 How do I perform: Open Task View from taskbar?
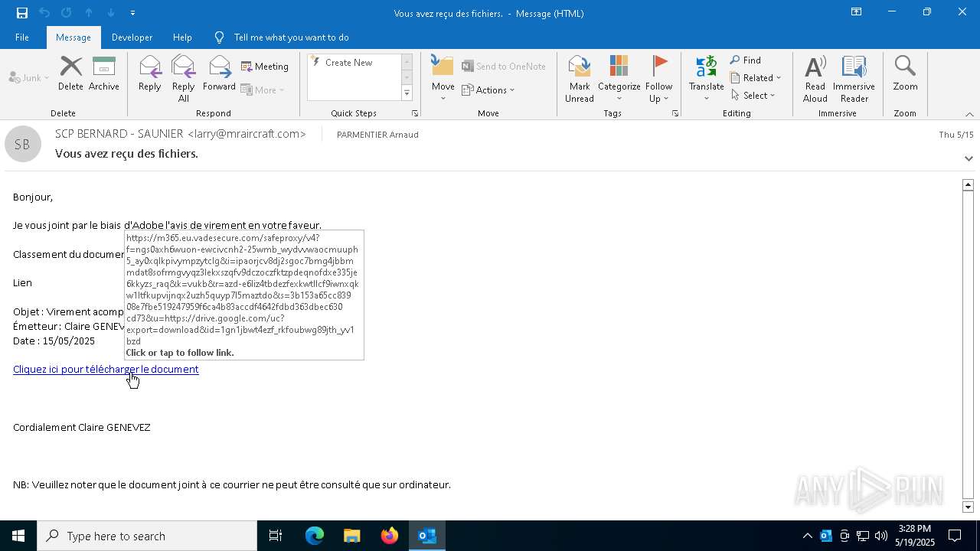click(x=276, y=536)
